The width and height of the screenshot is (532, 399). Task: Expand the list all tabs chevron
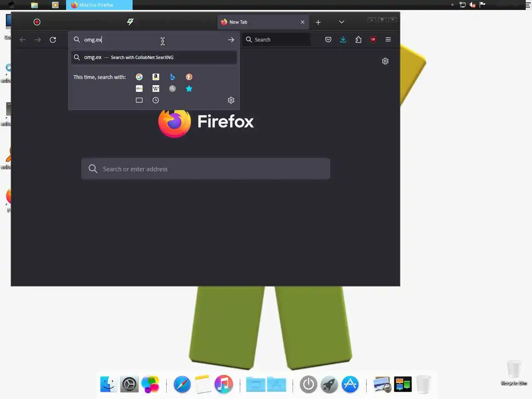coord(342,22)
